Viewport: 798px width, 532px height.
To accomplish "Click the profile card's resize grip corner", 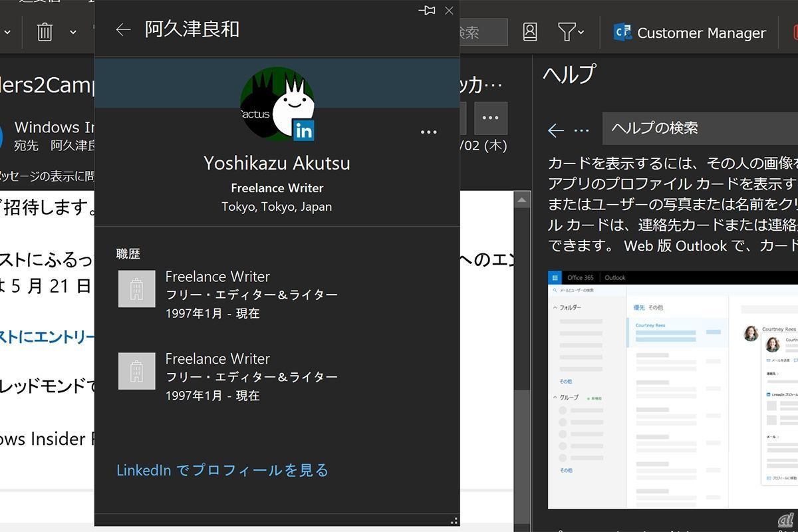I will coord(454,521).
